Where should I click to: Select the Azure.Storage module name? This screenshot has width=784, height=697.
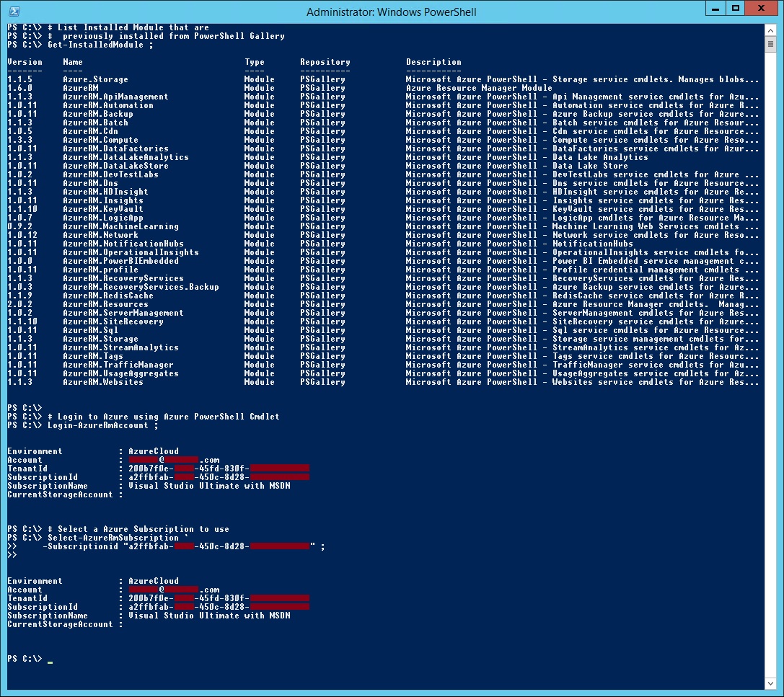95,79
